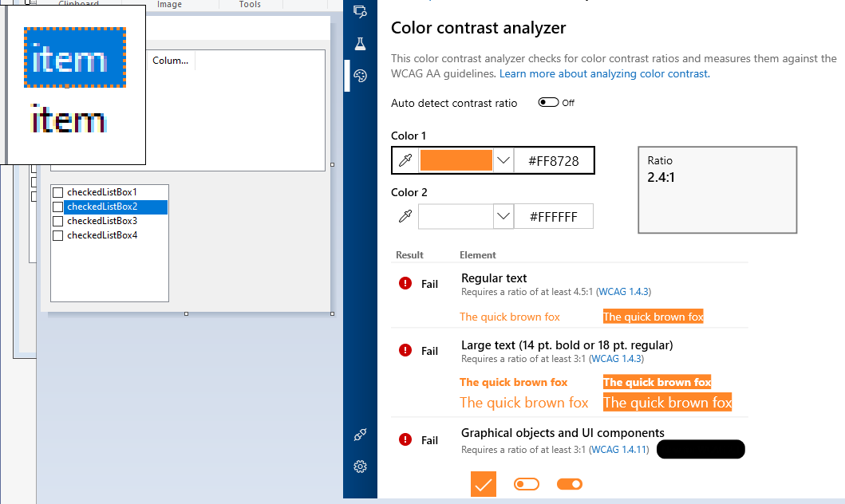Check the checkedListBox2 checkbox
This screenshot has height=504, width=845.
pos(58,207)
